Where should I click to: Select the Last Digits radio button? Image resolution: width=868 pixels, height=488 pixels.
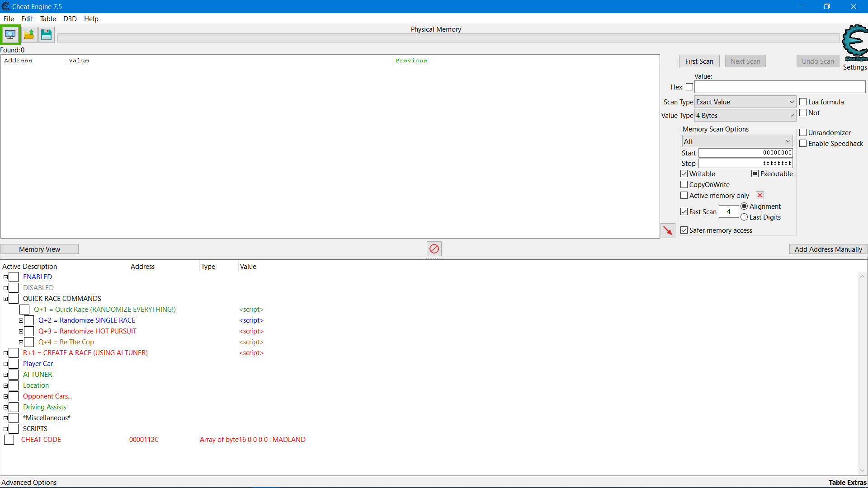[744, 217]
